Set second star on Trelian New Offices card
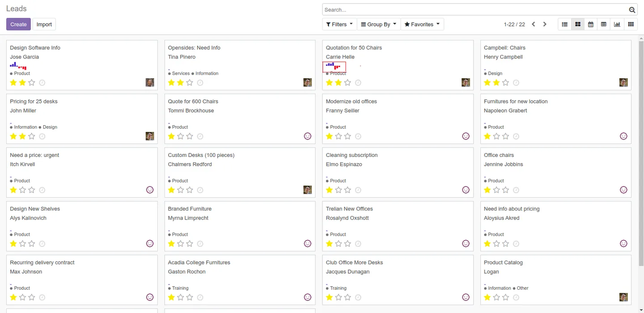The width and height of the screenshot is (644, 313). point(338,244)
